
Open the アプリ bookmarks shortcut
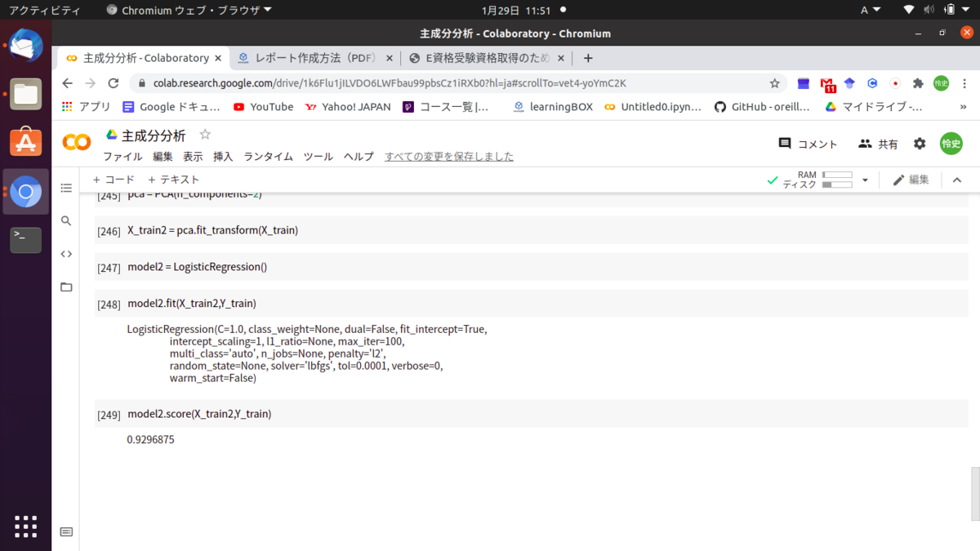(86, 107)
